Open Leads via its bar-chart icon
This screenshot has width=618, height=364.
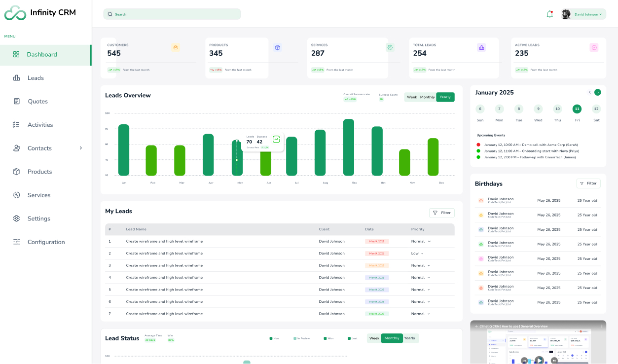(16, 78)
